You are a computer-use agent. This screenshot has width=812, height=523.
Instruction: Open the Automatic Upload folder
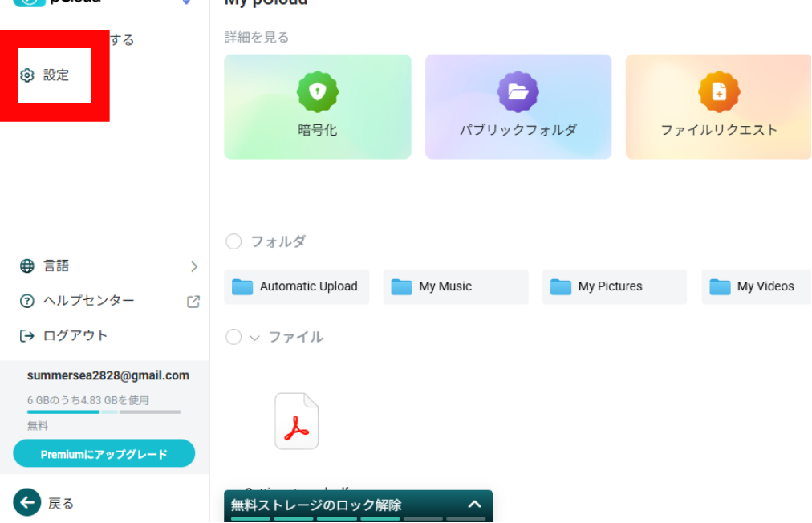click(x=297, y=286)
